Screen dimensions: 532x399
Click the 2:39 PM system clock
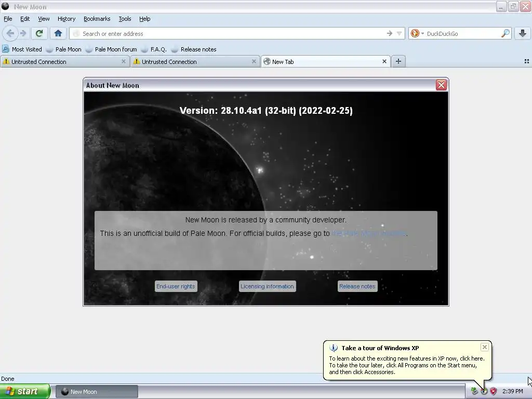(x=512, y=391)
